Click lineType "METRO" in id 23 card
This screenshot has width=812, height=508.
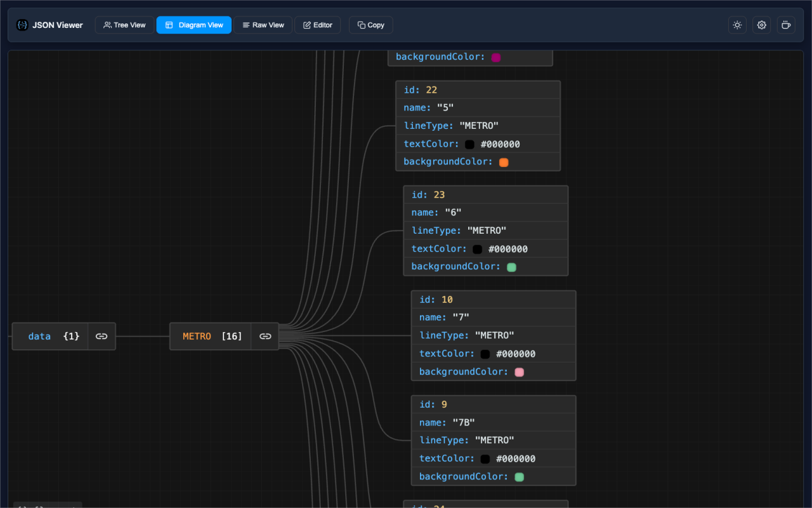pos(487,231)
